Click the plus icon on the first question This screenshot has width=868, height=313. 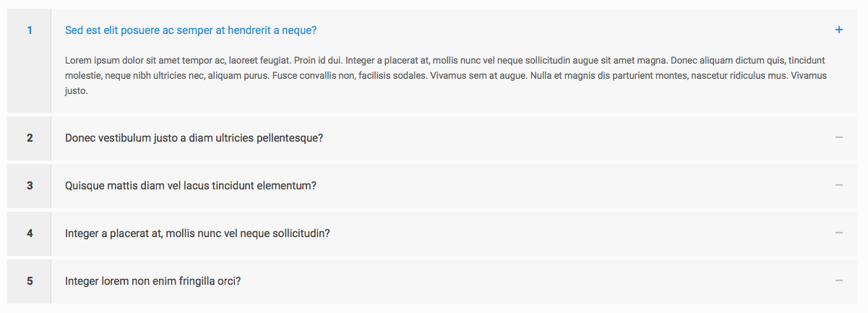(x=838, y=30)
